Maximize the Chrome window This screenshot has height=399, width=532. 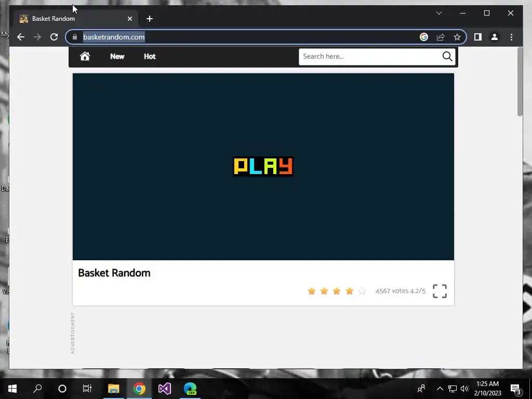[486, 13]
